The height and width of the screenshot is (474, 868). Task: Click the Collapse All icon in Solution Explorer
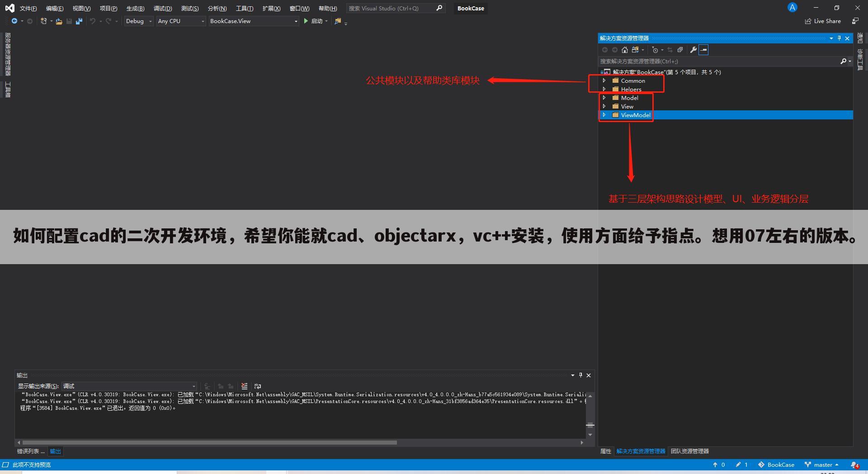coord(680,50)
